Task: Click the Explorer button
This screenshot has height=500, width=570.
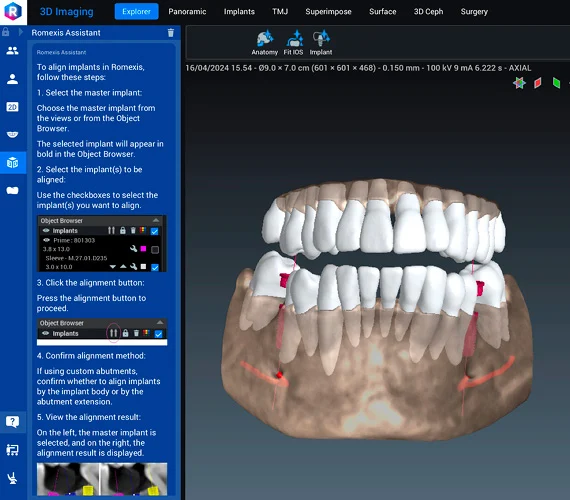Action: click(136, 12)
